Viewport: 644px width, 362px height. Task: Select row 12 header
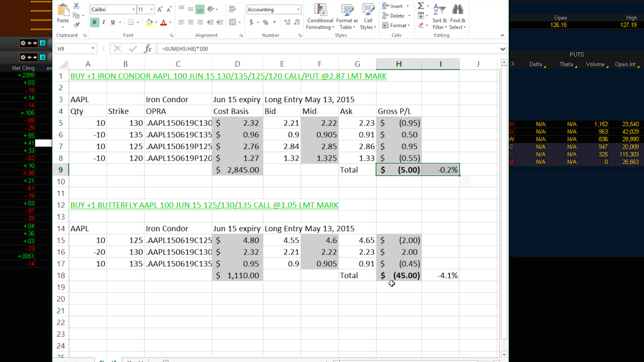coord(60,205)
